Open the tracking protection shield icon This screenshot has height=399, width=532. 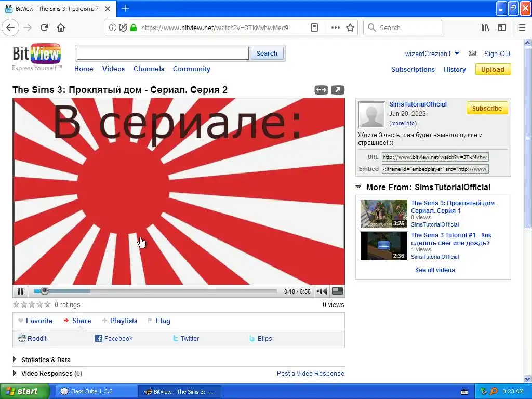point(123,28)
